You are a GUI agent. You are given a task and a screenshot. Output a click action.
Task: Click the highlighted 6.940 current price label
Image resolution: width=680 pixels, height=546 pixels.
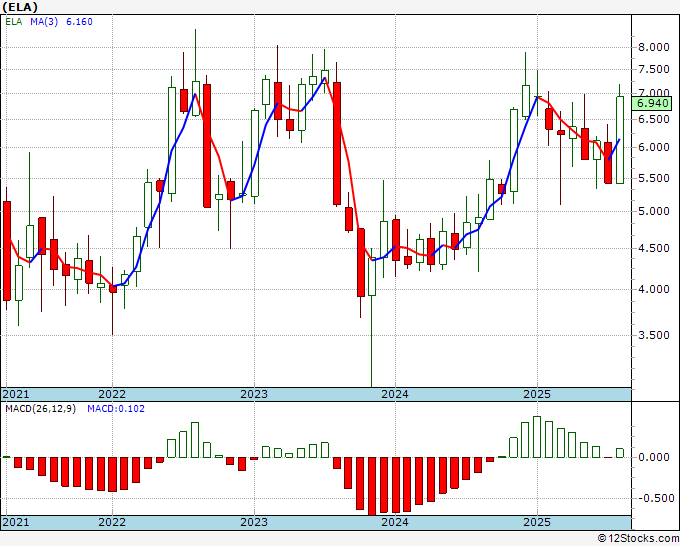point(652,104)
